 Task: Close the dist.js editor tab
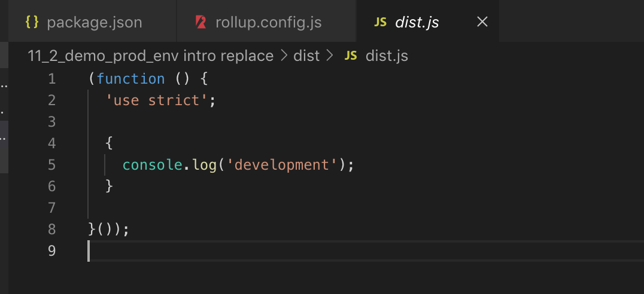(x=482, y=23)
